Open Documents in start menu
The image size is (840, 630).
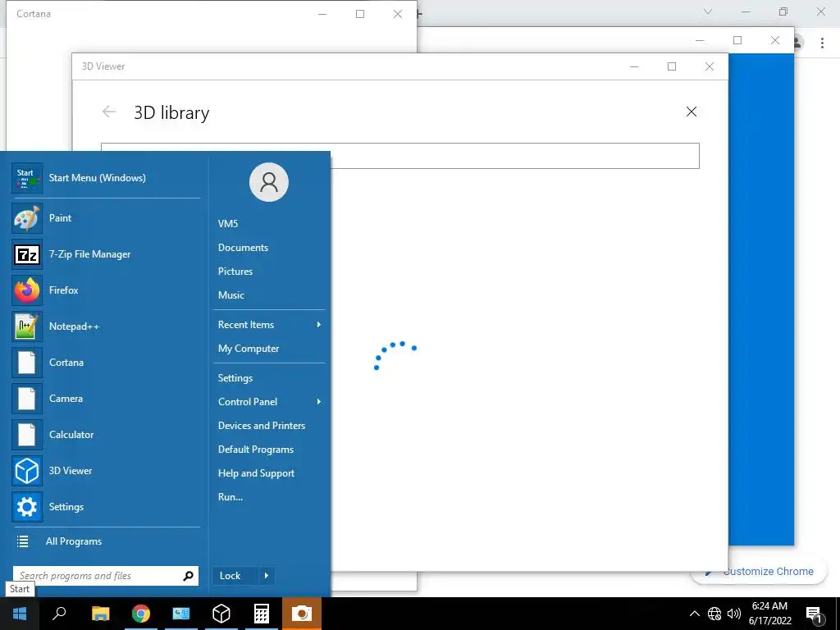243,248
